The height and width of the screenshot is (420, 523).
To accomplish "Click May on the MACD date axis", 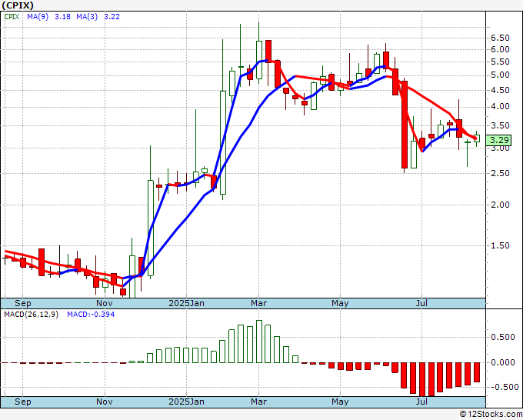I will (x=340, y=402).
